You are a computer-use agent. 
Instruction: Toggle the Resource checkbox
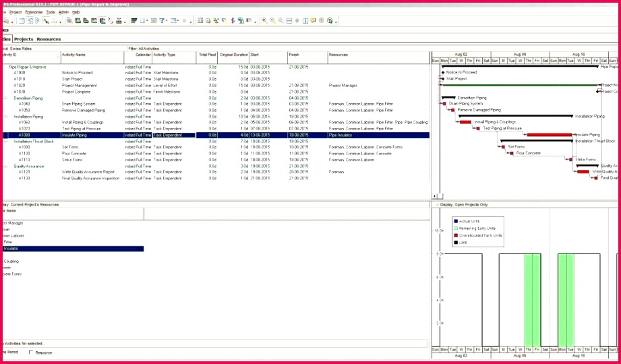click(31, 353)
